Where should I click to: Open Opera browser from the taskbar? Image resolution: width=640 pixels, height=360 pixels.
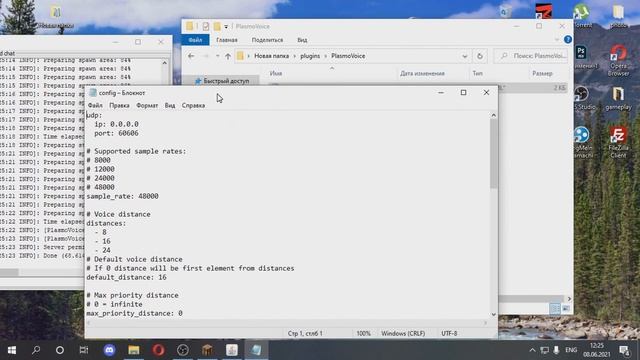158,350
